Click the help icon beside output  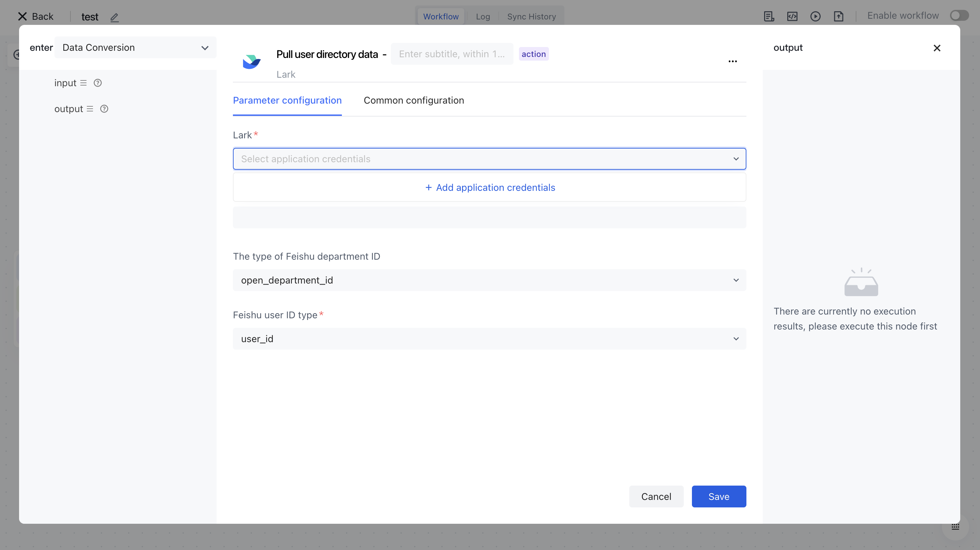[104, 109]
